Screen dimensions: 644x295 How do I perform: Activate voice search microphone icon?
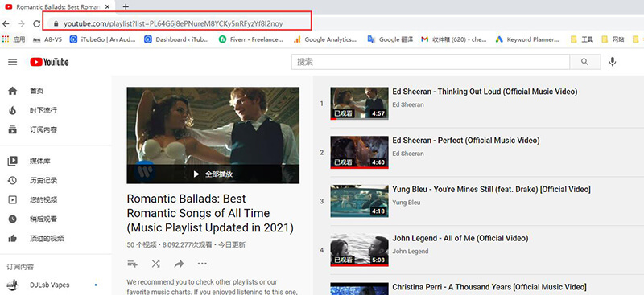click(x=613, y=62)
